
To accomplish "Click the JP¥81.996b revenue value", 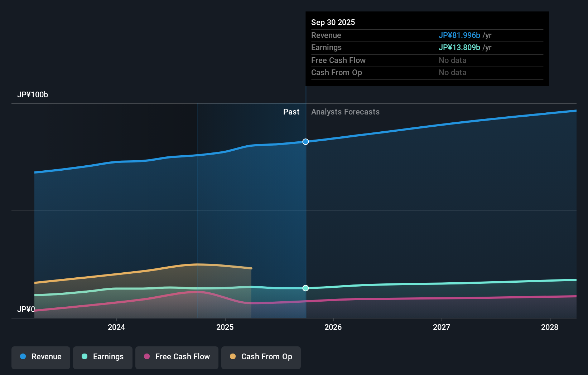I will click(x=459, y=35).
